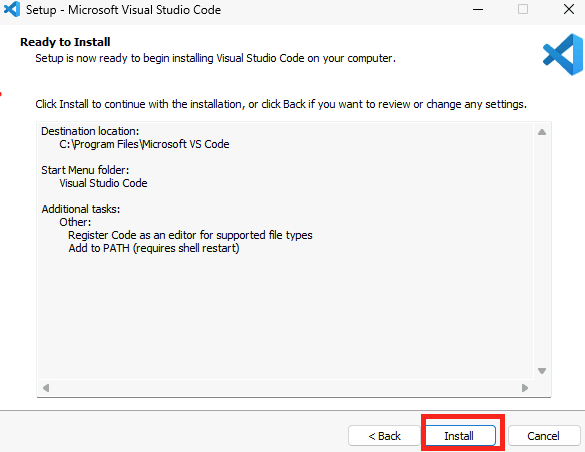Cancel the Visual Studio Code setup
The height and width of the screenshot is (452, 585).
543,436
